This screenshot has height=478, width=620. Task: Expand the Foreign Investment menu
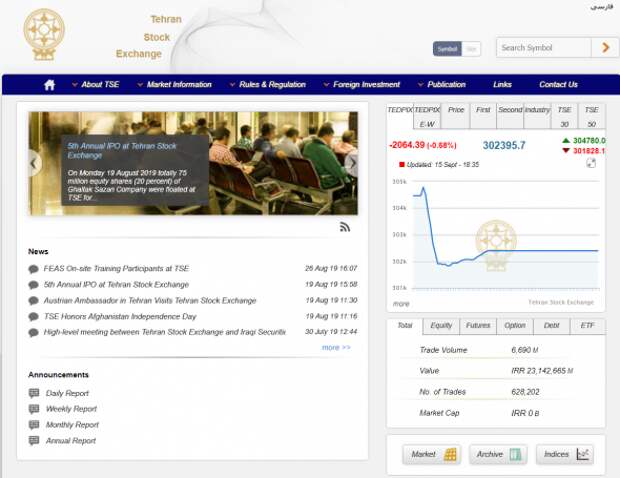coord(362,85)
